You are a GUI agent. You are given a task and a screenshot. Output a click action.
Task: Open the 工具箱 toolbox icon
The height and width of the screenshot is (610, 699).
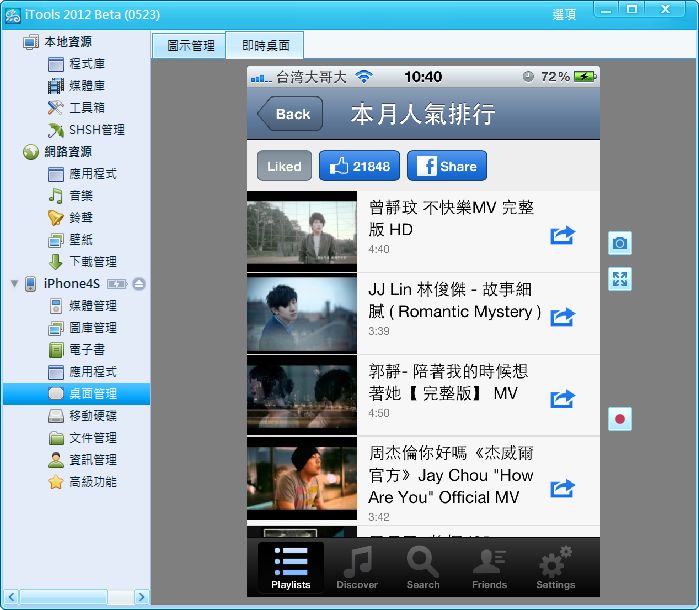tap(56, 107)
